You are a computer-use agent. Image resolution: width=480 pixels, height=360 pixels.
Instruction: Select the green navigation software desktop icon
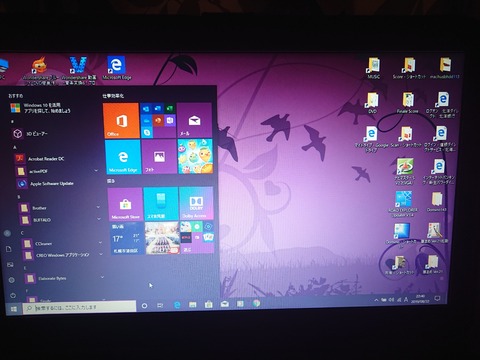point(405,171)
